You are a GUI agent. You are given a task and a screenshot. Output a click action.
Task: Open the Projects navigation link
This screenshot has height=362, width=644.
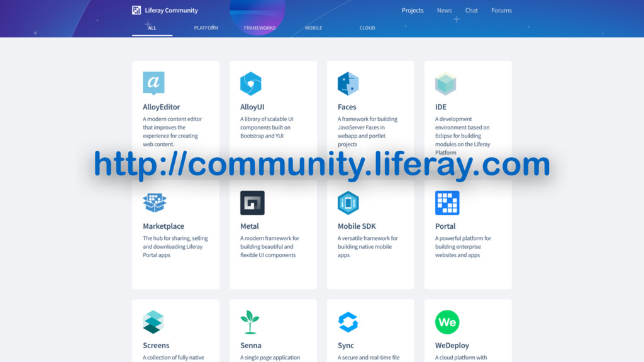pyautogui.click(x=413, y=10)
